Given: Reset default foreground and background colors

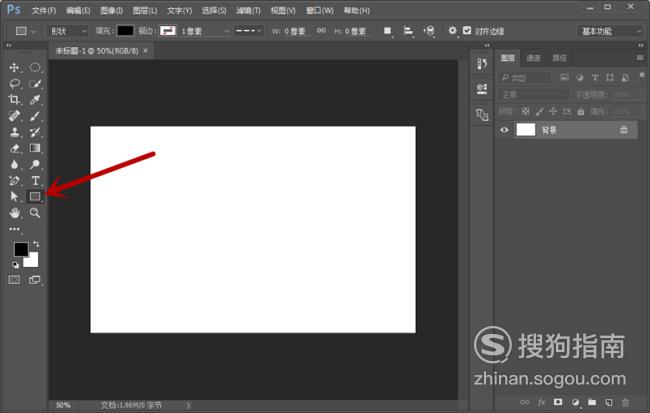Looking at the screenshot, I should tap(15, 265).
